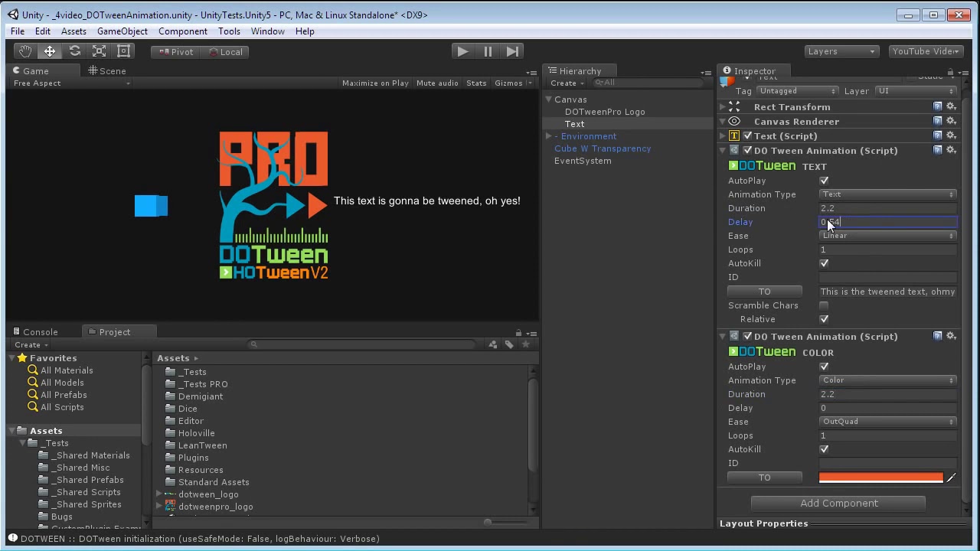Collapse the Canvas hierarchy node
The image size is (980, 551).
pos(549,99)
